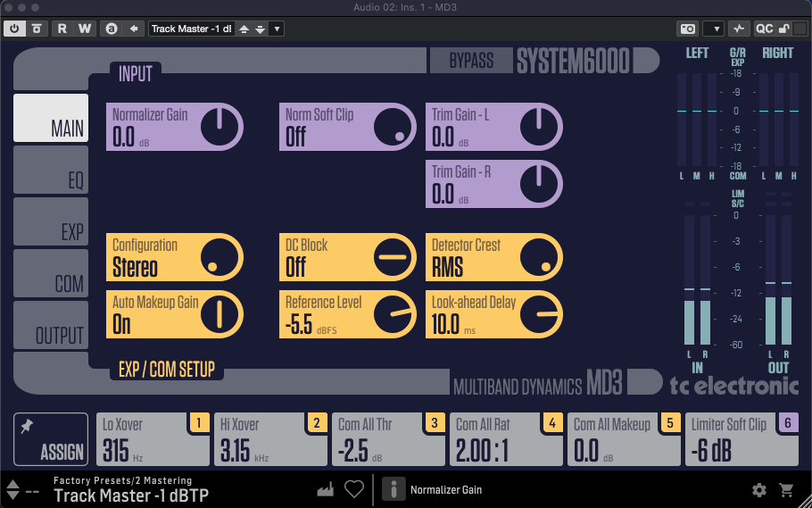The image size is (812, 508).
Task: Toggle the plugin BYPASS switch
Action: click(470, 61)
